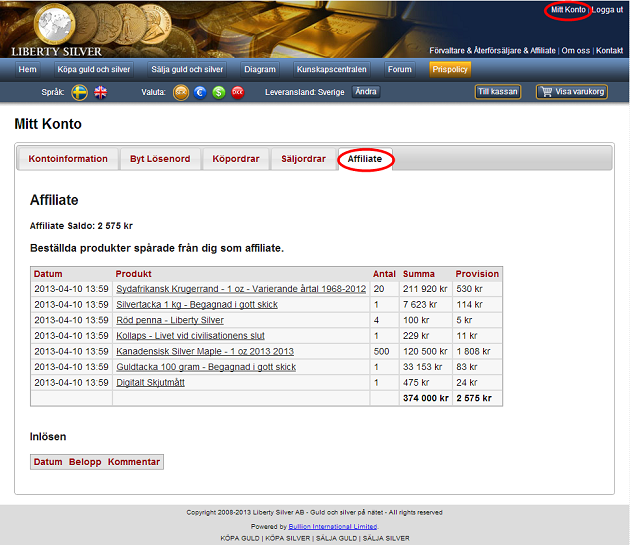Open Röd penna - Liberty Silver link
The width and height of the screenshot is (630, 545).
(170, 320)
